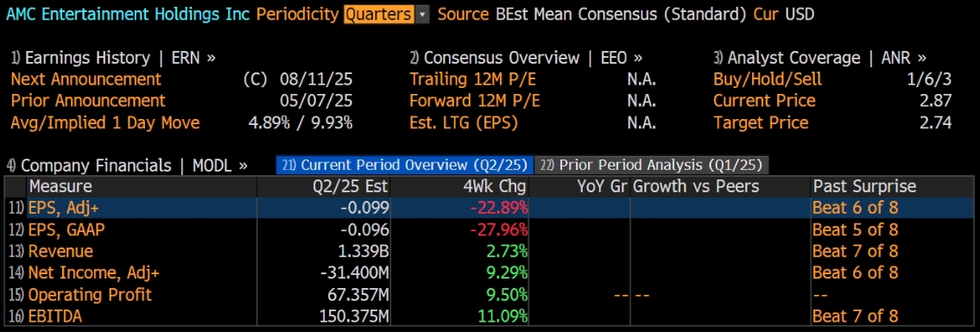
Task: Click the Revenue measure row
Action: pyautogui.click(x=490, y=252)
